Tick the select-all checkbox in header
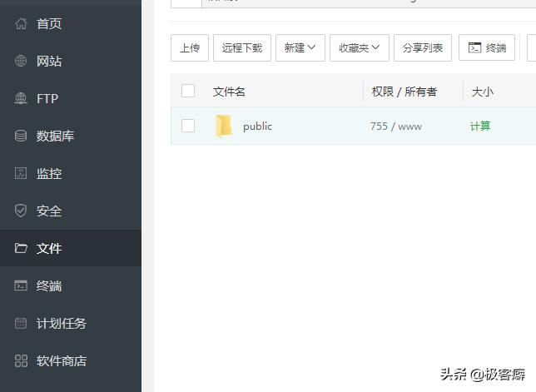536x392 pixels. 188,91
